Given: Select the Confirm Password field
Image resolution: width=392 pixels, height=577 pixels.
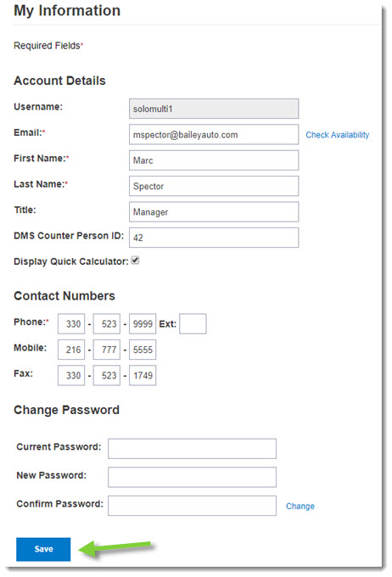Looking at the screenshot, I should (192, 506).
